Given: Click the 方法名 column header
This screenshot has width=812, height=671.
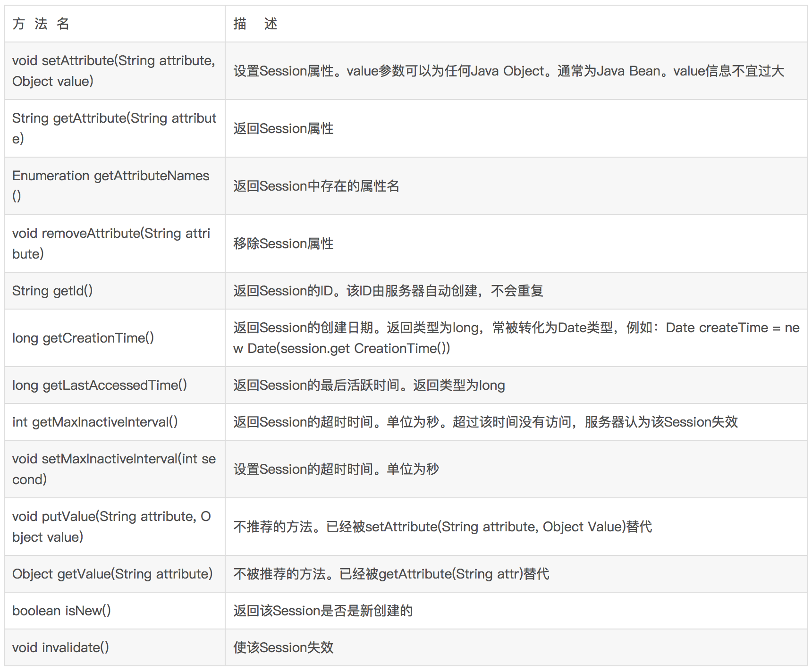Looking at the screenshot, I should tap(115, 24).
